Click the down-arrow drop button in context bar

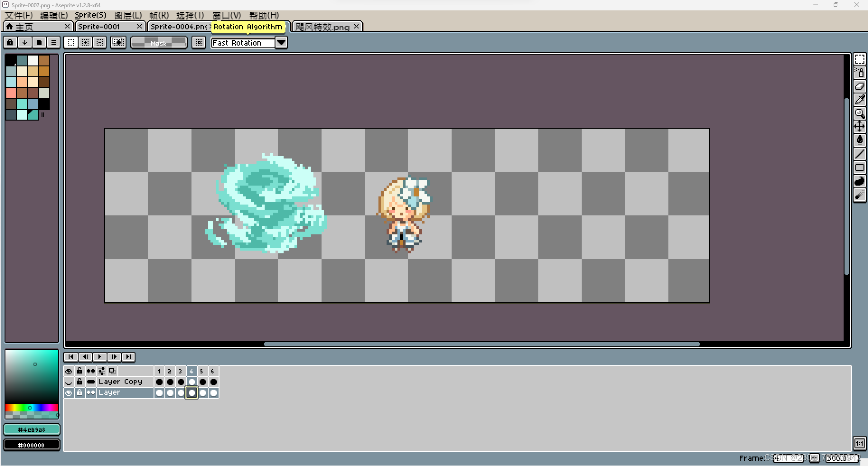coord(25,42)
